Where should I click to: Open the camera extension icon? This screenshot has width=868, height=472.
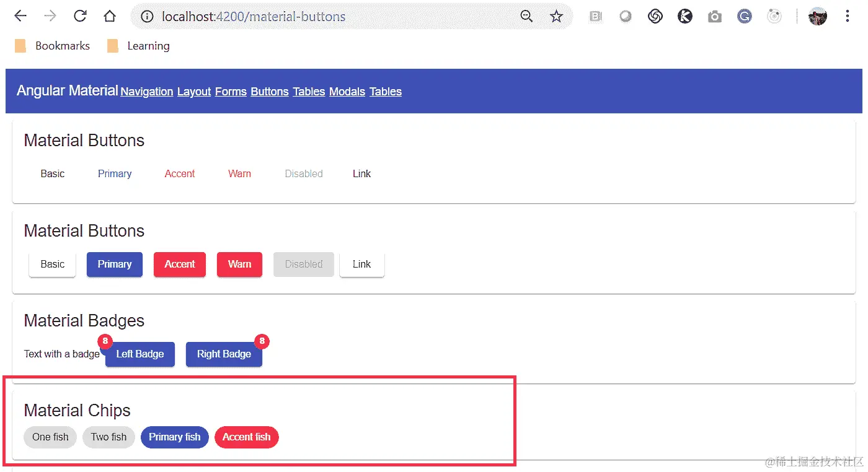point(715,17)
